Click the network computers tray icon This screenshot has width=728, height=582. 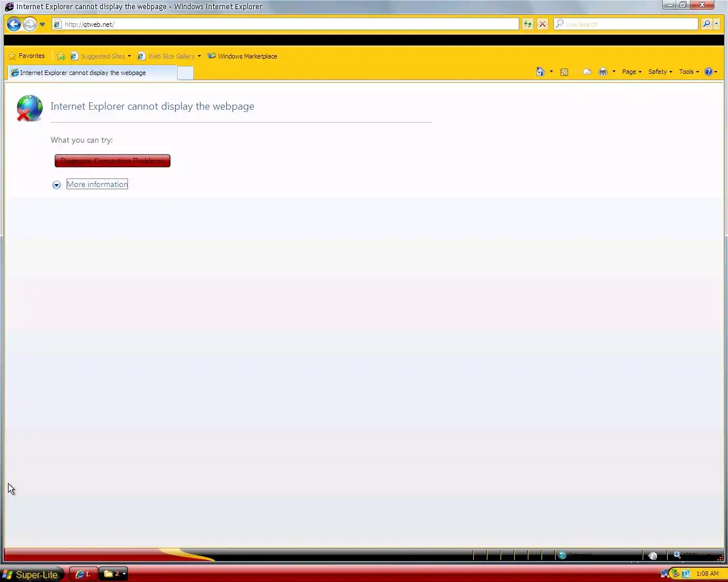tap(664, 573)
